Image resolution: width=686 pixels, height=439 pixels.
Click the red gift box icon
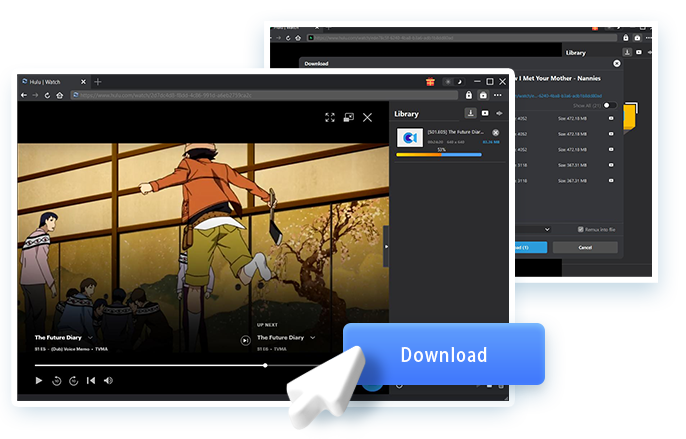pyautogui.click(x=430, y=82)
